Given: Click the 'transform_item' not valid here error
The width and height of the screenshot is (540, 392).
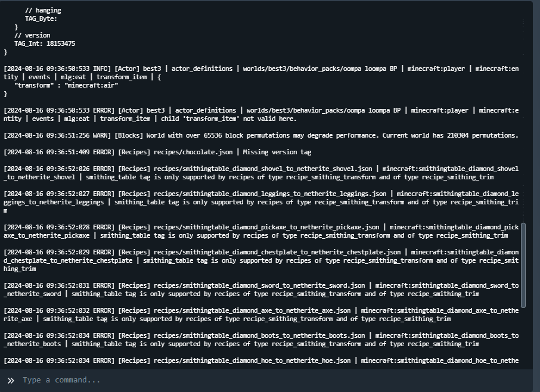Looking at the screenshot, I should pos(261,114).
